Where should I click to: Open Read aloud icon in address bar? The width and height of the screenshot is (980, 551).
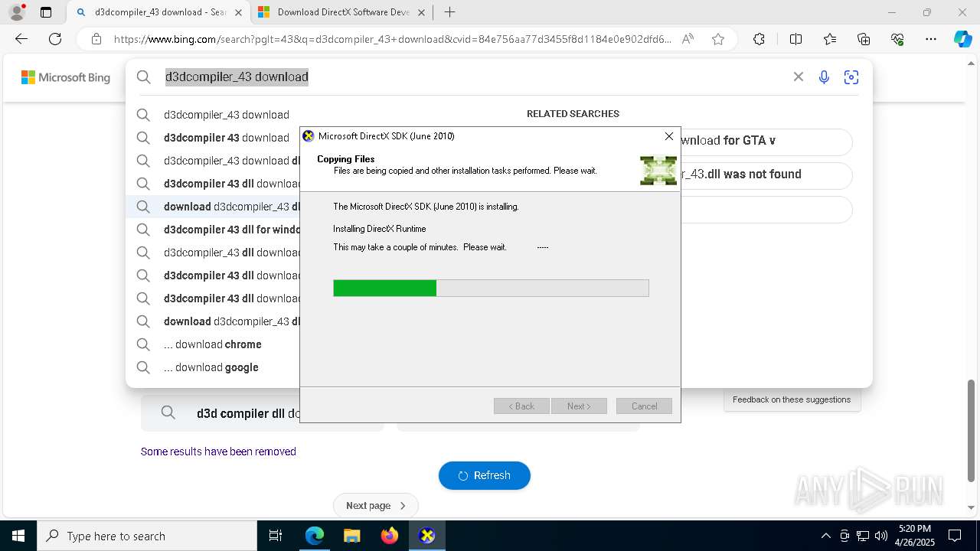click(688, 39)
